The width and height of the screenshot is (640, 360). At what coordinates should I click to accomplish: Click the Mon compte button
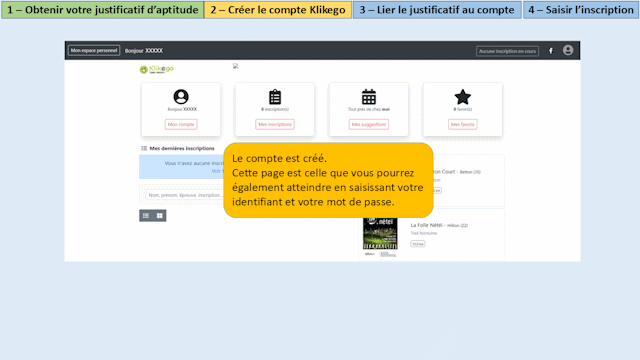click(x=181, y=124)
